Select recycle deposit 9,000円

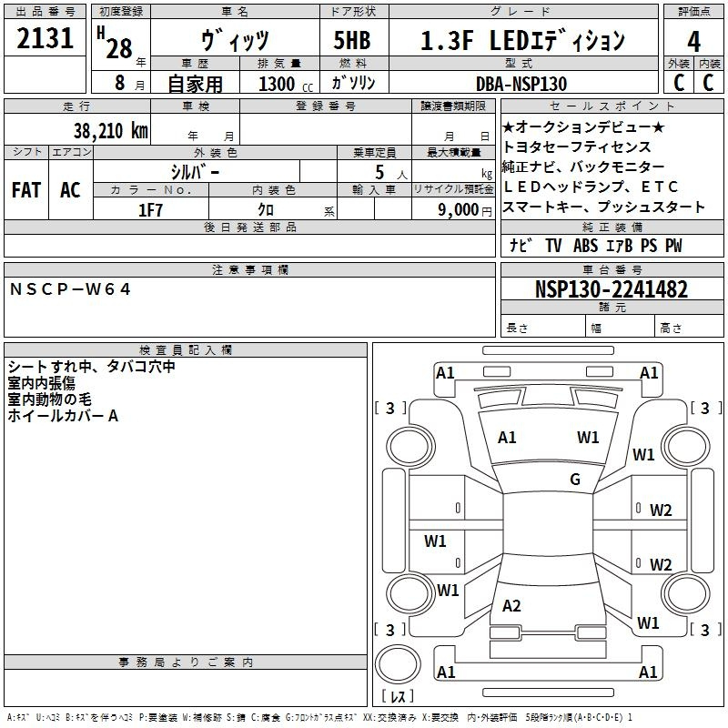tap(465, 210)
